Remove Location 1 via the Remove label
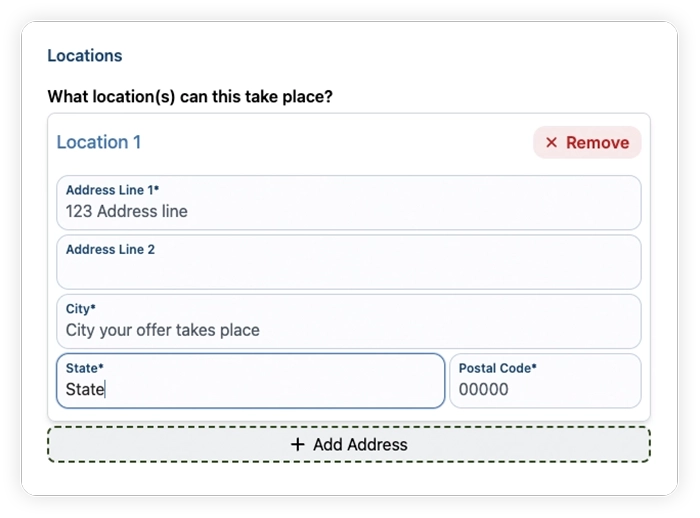This screenshot has height=518, width=700. pyautogui.click(x=597, y=143)
